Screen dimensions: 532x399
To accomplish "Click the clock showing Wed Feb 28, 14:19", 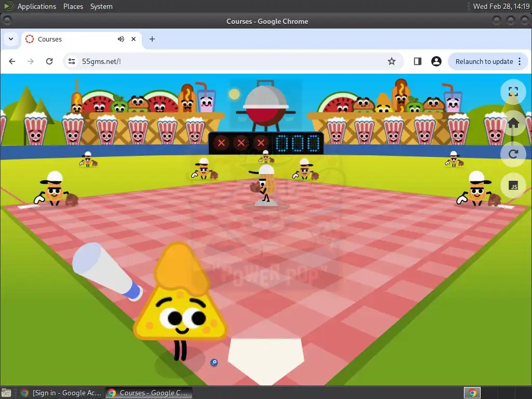I will click(x=501, y=6).
